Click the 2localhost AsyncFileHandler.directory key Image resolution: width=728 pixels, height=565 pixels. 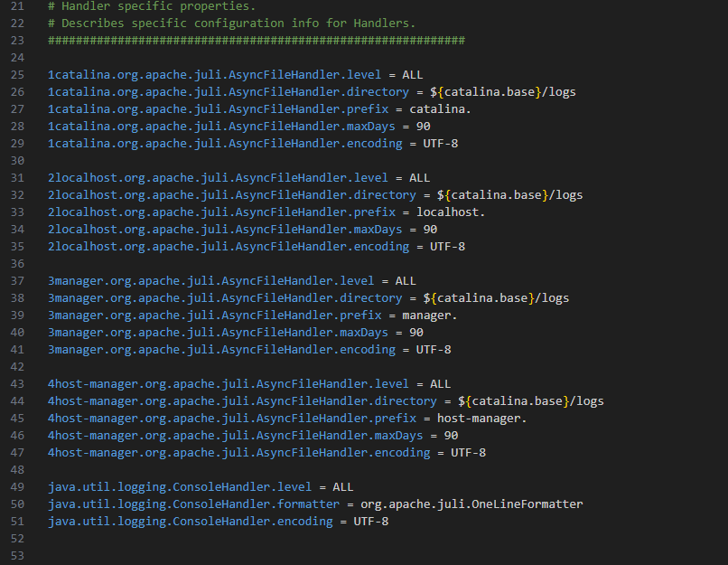click(232, 195)
